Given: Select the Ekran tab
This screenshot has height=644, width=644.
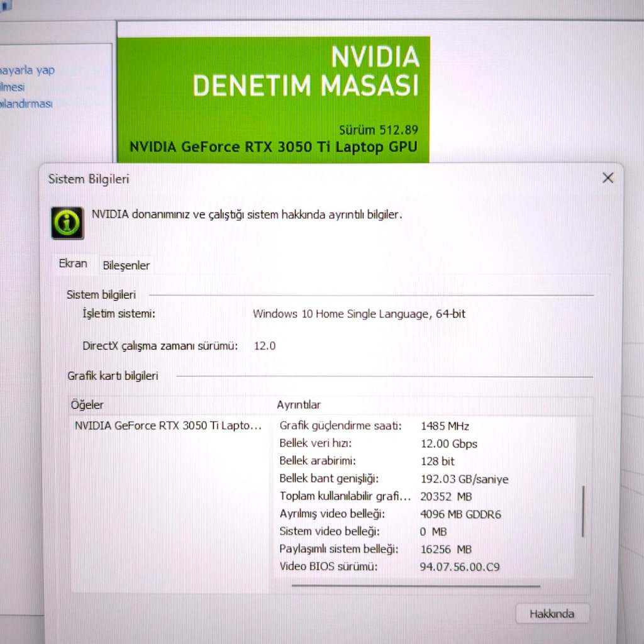Looking at the screenshot, I should point(73,264).
